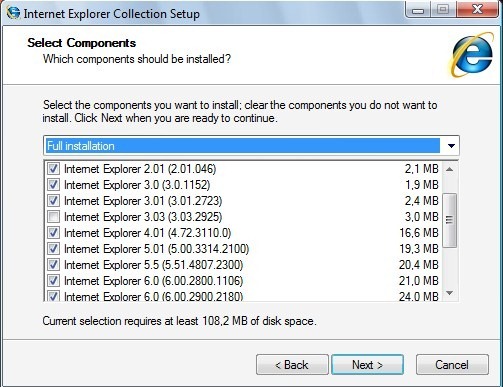
Task: Go back with the < Back button
Action: click(292, 365)
